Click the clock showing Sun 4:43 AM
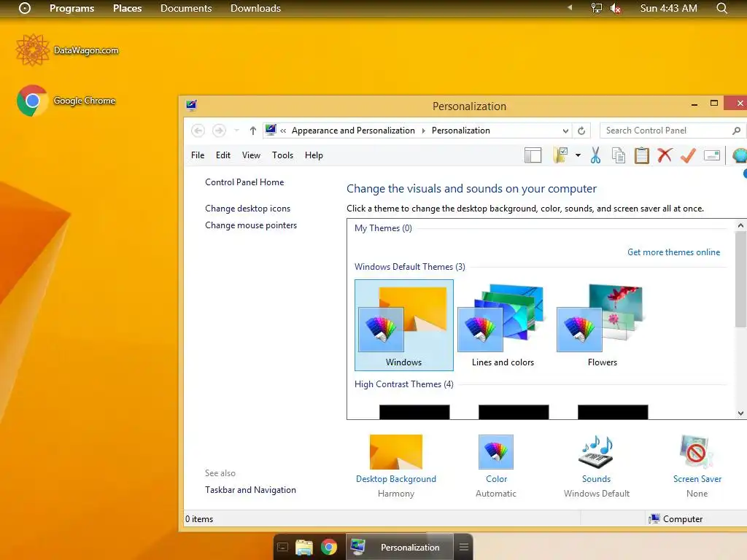This screenshot has width=747, height=560. 668,8
